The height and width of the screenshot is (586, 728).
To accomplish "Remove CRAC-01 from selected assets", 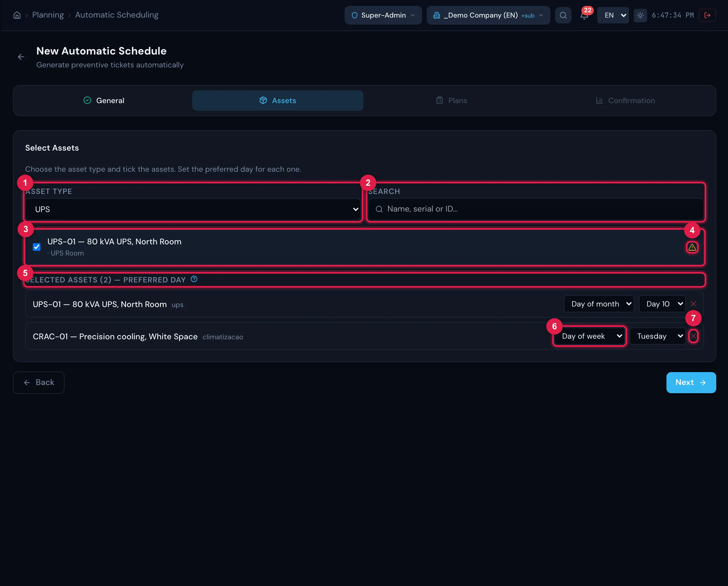I will (x=693, y=336).
